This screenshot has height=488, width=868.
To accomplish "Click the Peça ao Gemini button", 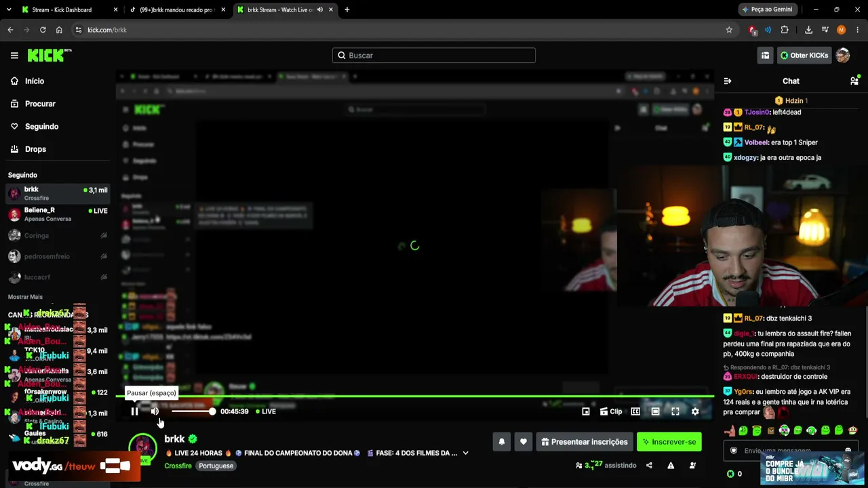I will [767, 9].
